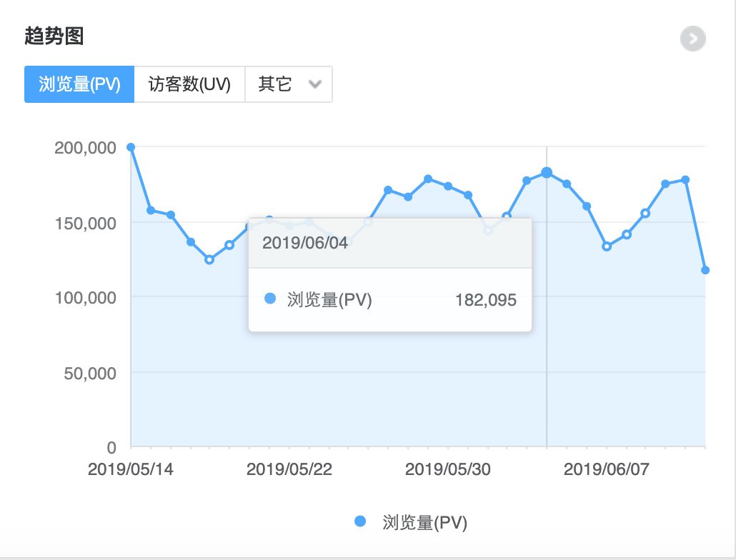This screenshot has height=560, width=736.
Task: Click the blue legend dot below the chart
Action: (360, 521)
